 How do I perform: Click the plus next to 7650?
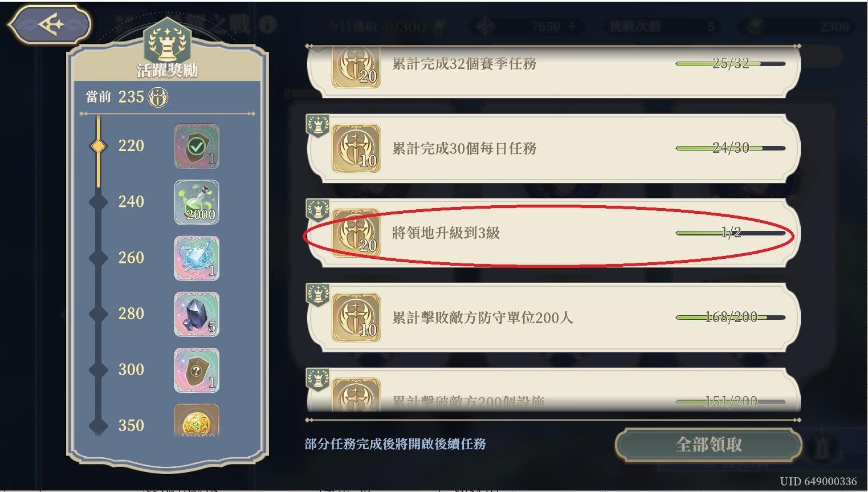click(572, 26)
